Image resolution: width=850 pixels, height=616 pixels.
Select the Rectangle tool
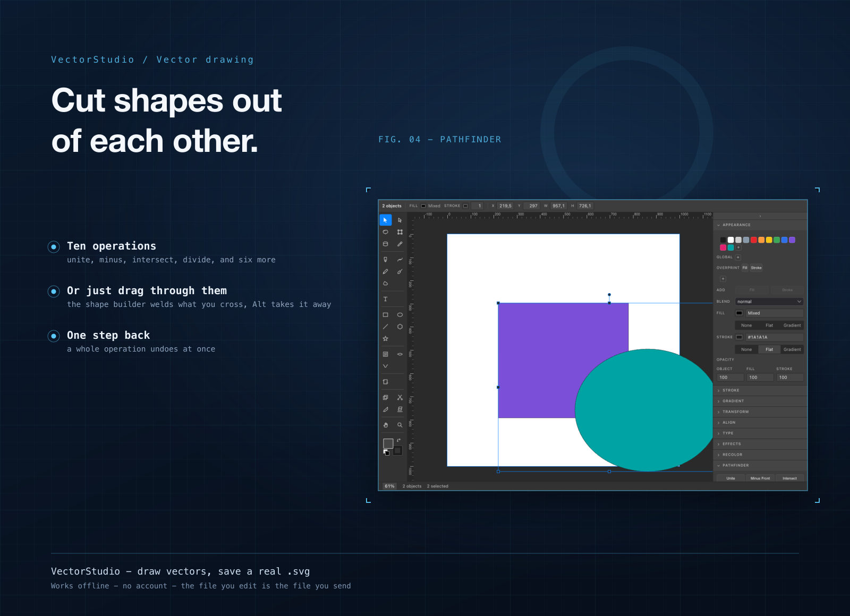pos(385,315)
